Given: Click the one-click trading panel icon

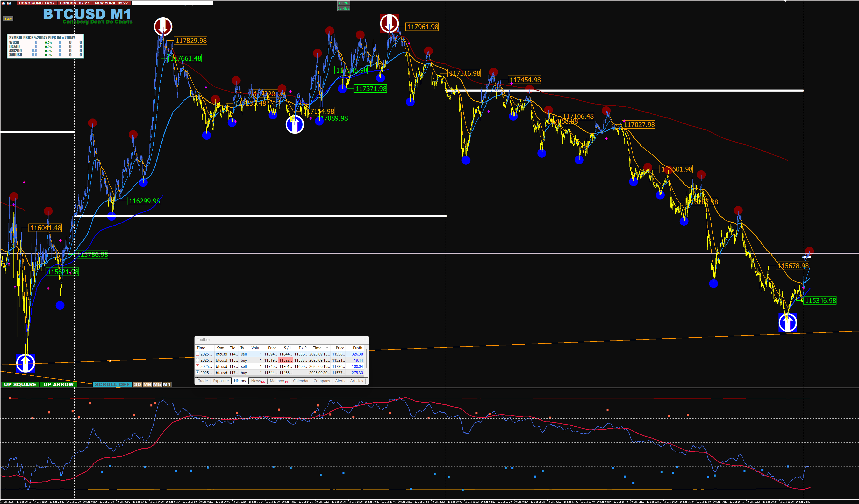Looking at the screenshot, I should pos(9,3).
